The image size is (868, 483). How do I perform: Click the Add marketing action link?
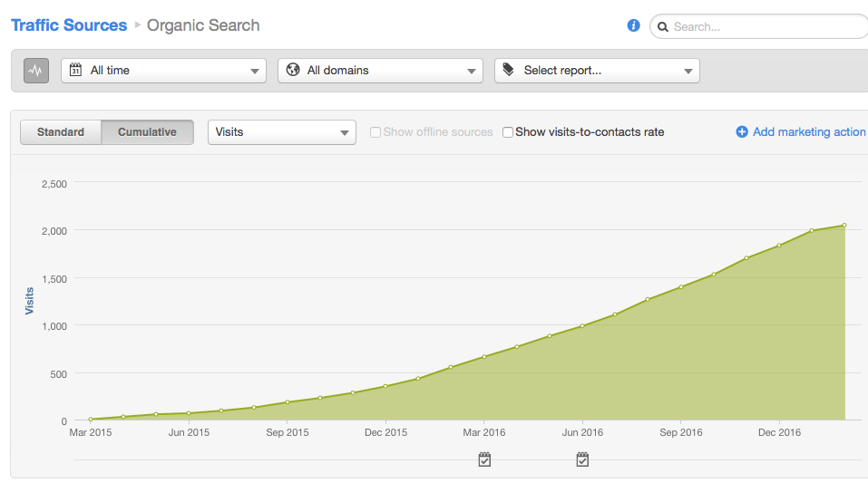[808, 132]
